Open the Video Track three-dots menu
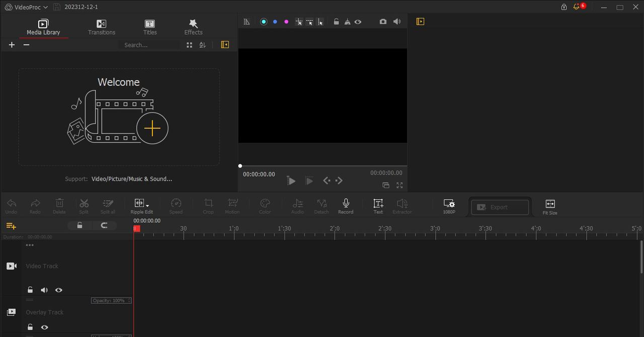This screenshot has width=644, height=337. tap(30, 245)
